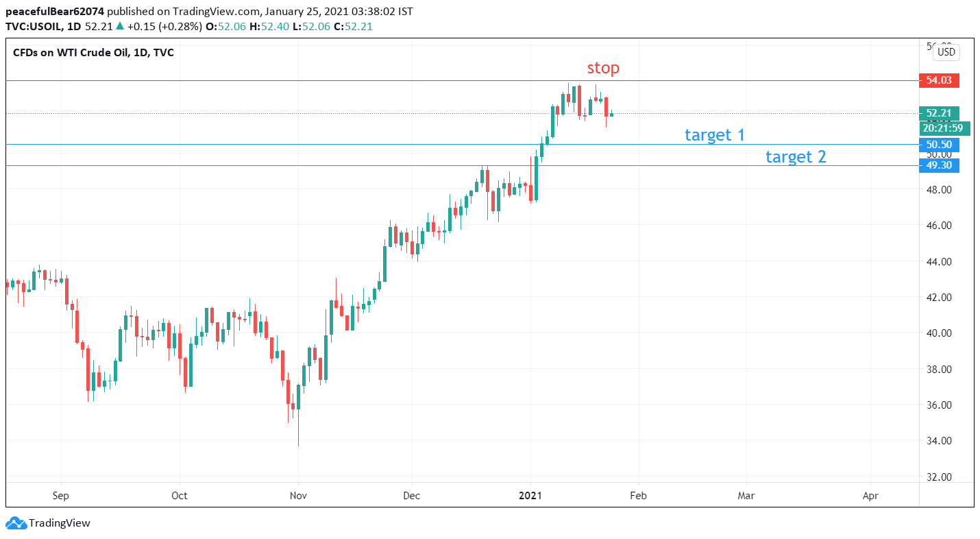Click the 2021 label on the time axis
This screenshot has width=980, height=539.
click(x=531, y=494)
